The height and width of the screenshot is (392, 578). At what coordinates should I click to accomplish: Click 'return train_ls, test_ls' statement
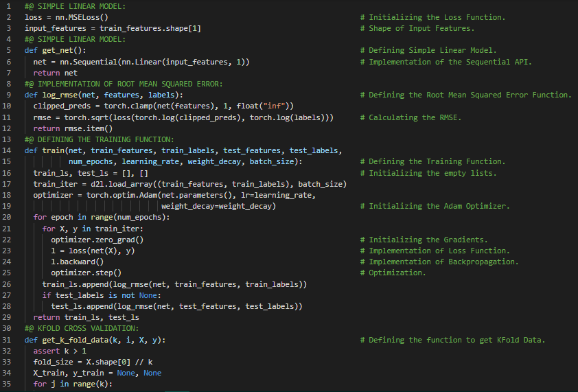click(x=86, y=317)
